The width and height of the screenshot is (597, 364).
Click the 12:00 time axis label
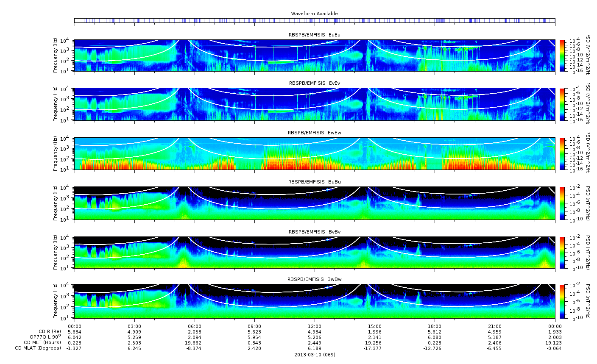(x=315, y=326)
